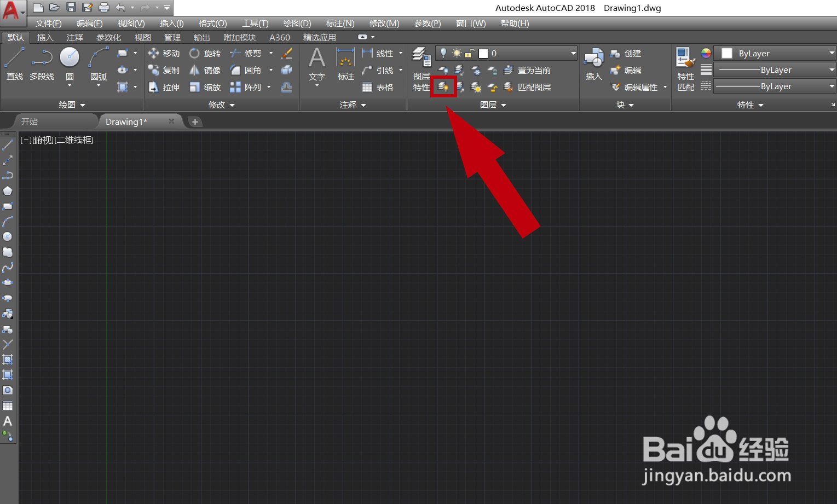837x504 pixels.
Task: Click layer 0 white color swatch
Action: [483, 53]
